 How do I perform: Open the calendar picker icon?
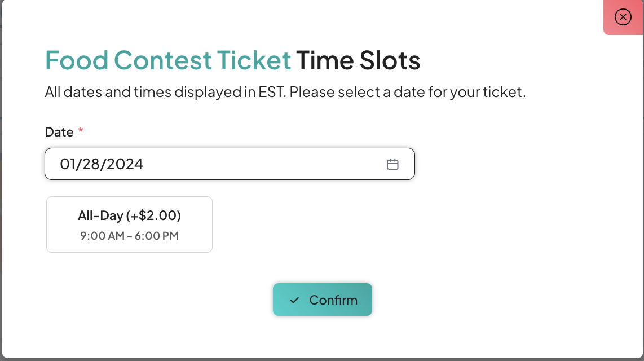[x=392, y=164]
